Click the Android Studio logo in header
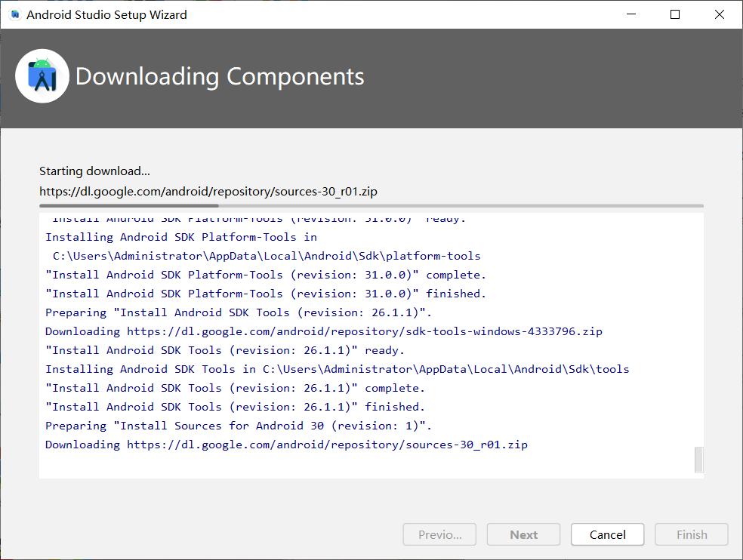 [42, 76]
